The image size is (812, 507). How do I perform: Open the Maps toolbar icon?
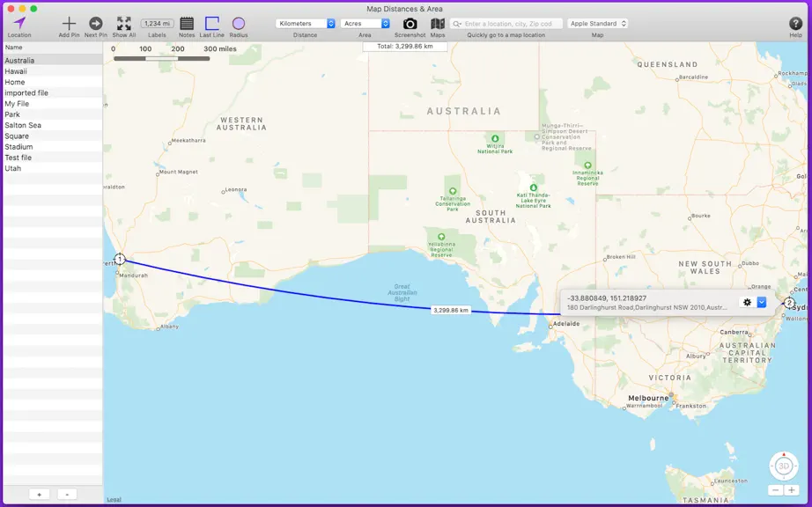[x=438, y=23]
